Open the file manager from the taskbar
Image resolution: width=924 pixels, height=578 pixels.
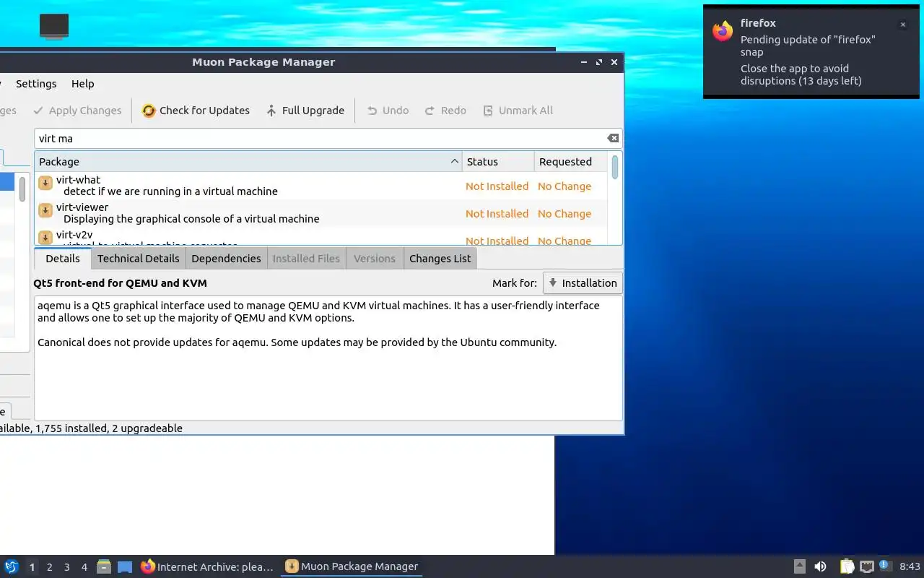point(104,566)
